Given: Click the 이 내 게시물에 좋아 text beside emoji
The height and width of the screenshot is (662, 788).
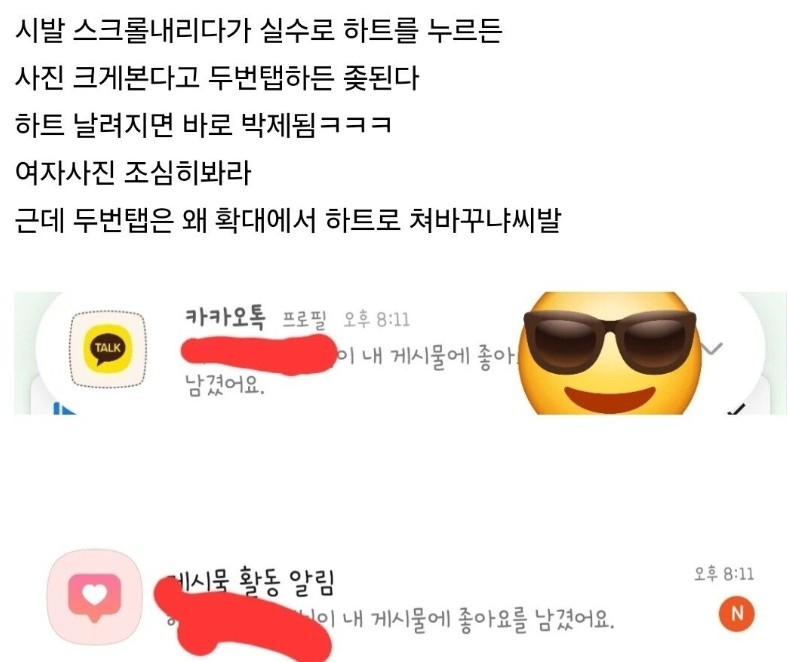Looking at the screenshot, I should click(x=427, y=357).
